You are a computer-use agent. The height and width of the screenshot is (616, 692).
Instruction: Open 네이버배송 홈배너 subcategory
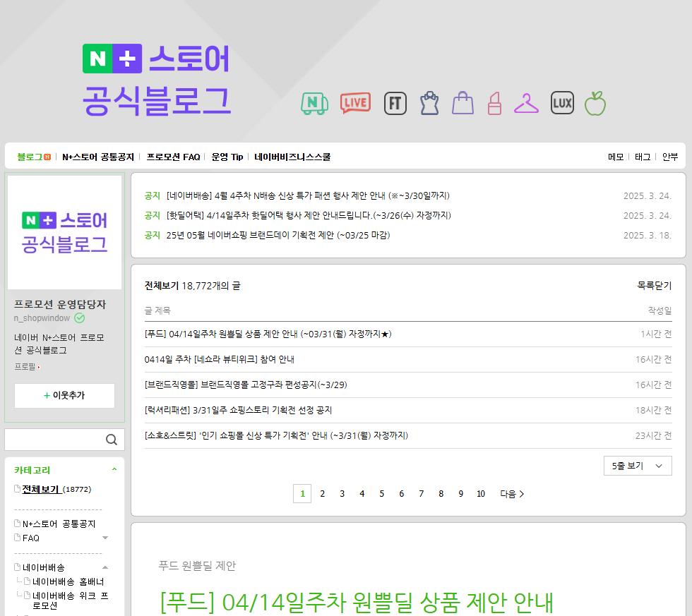(68, 581)
